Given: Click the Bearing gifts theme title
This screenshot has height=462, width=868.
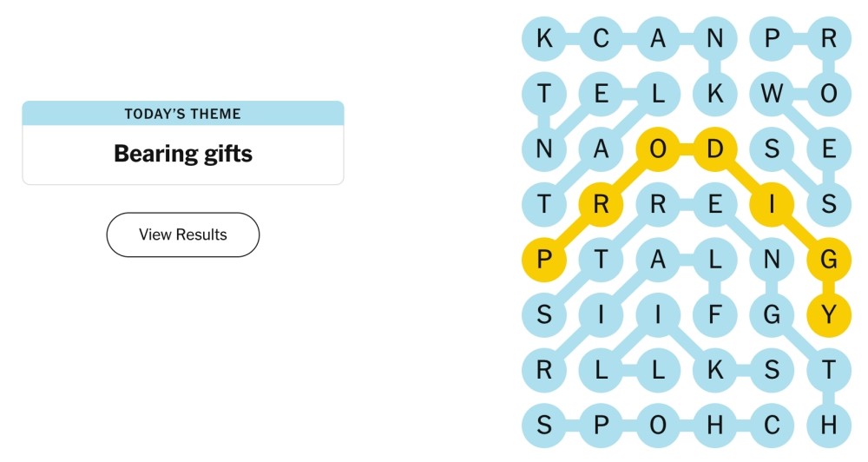Looking at the screenshot, I should click(x=182, y=154).
